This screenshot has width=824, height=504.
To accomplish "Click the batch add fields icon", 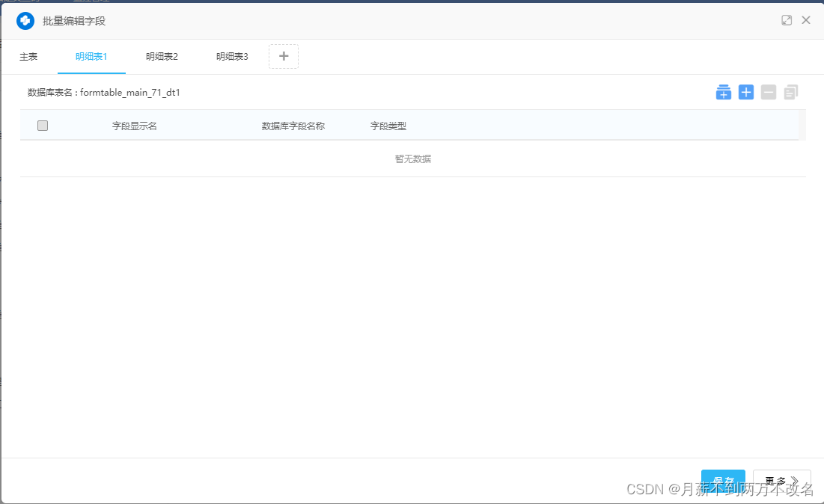I will (x=723, y=92).
